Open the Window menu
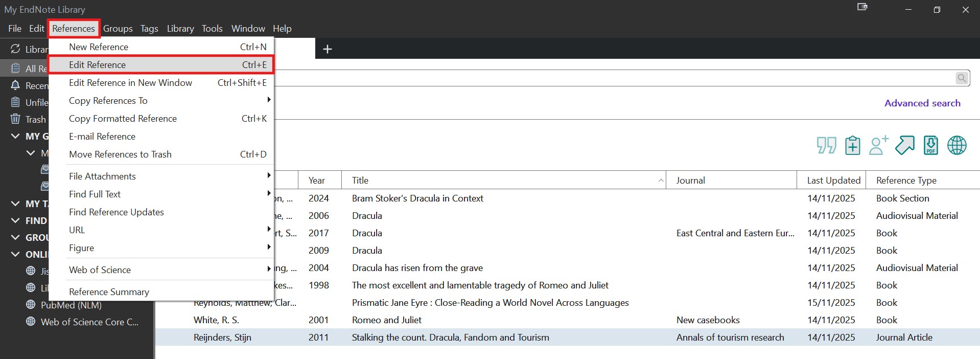980x359 pixels. [x=248, y=28]
